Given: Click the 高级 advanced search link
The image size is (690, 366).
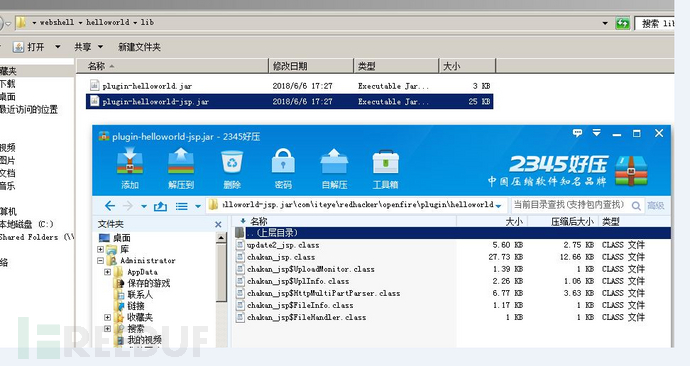Looking at the screenshot, I should [656, 205].
